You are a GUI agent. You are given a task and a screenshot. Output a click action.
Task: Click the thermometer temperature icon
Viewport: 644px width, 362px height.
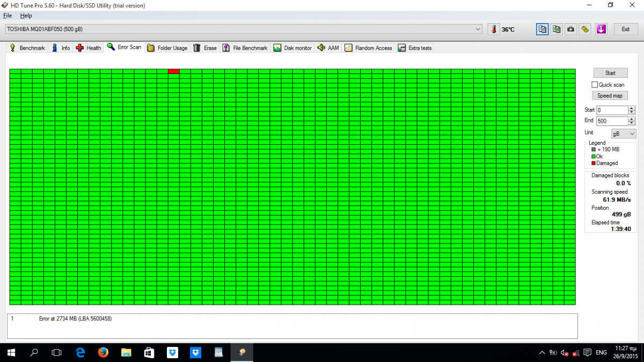point(493,29)
